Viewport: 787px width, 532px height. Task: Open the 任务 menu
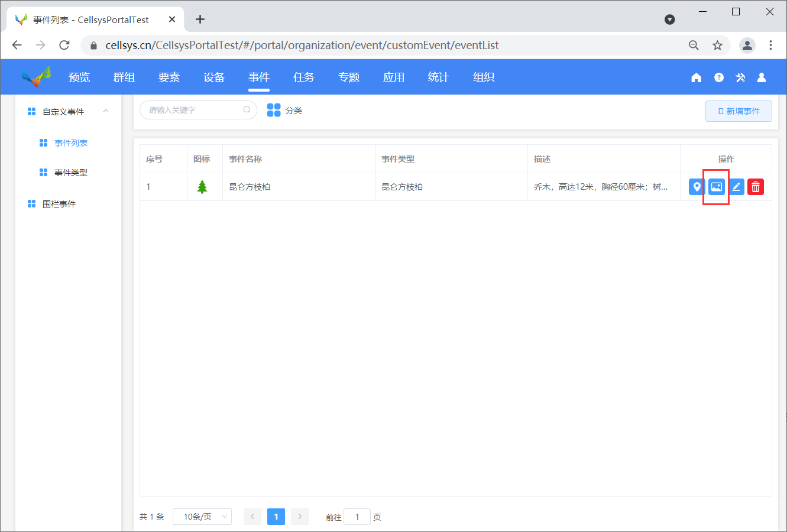pyautogui.click(x=304, y=77)
